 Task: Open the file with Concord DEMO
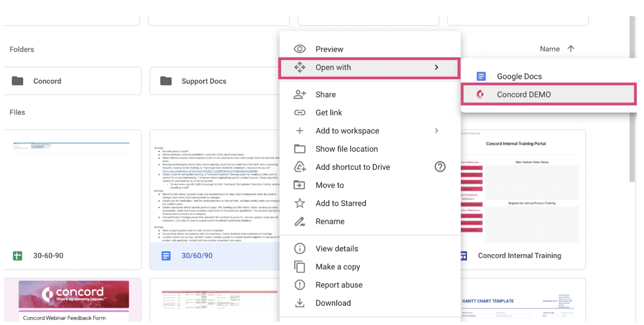tap(549, 95)
